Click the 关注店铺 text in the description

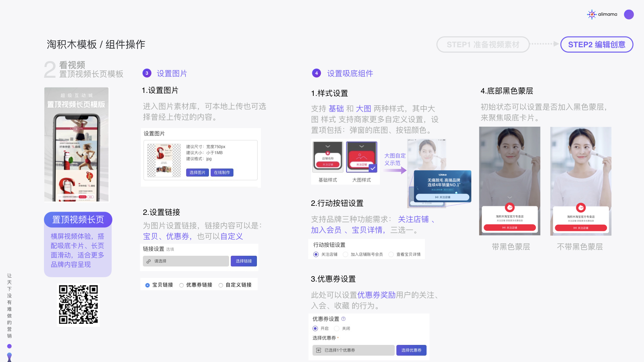click(413, 219)
